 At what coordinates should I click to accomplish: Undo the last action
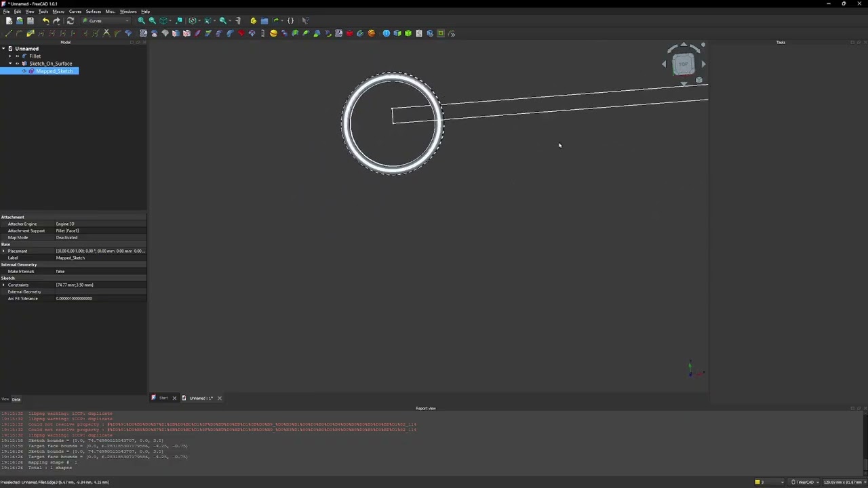coord(45,21)
